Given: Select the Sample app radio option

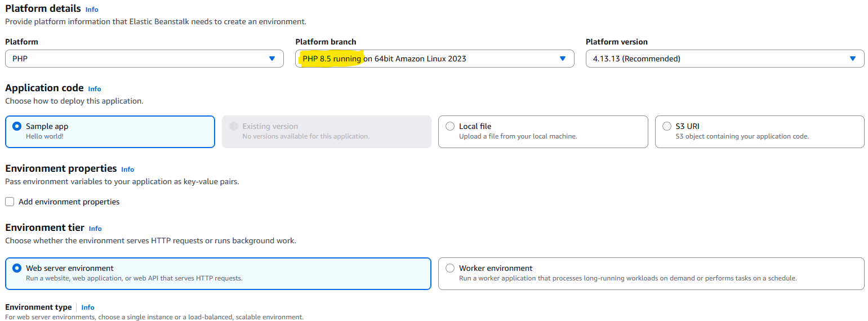Looking at the screenshot, I should [17, 126].
